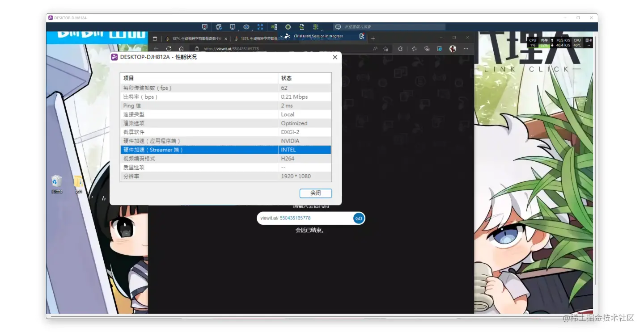Screen dimensions: 644x332
Task: Click the chat bubble icon in the toolbar
Action: tap(338, 27)
